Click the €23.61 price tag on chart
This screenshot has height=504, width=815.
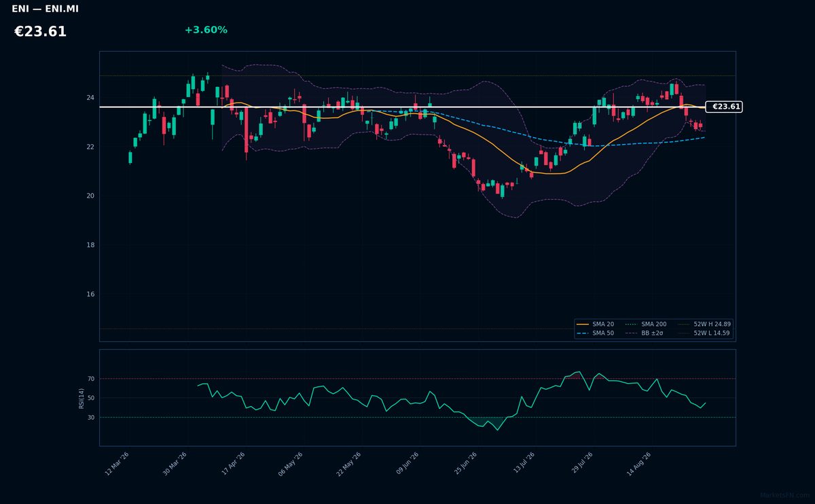[724, 107]
